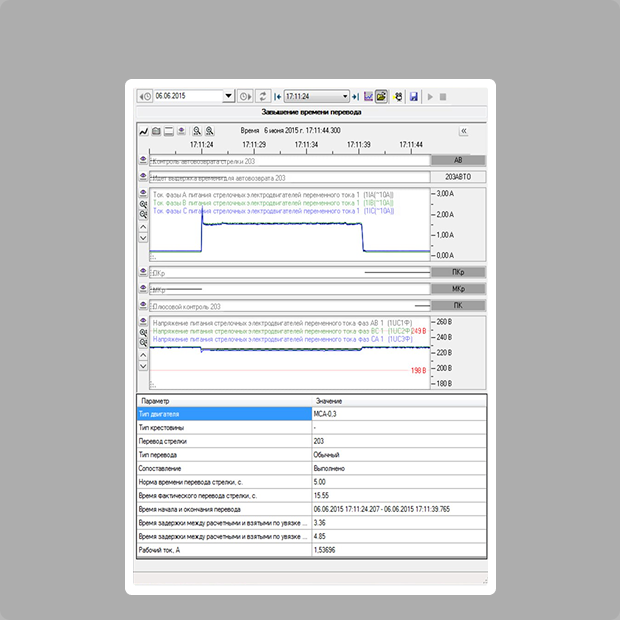Image resolution: width=620 pixels, height=620 pixels.
Task: Toggle visibility of the автовозврата 203 delay row
Action: point(143,176)
